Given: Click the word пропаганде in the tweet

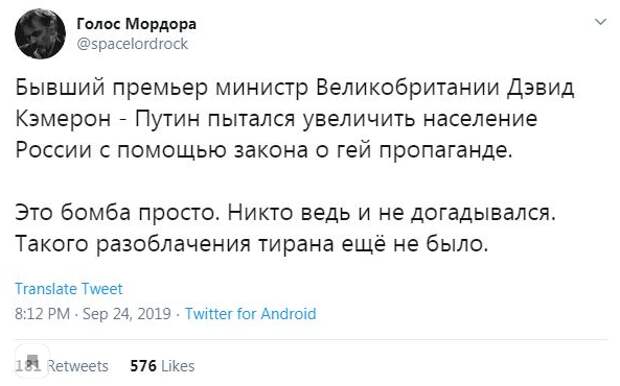Looking at the screenshot, I should (x=446, y=151).
